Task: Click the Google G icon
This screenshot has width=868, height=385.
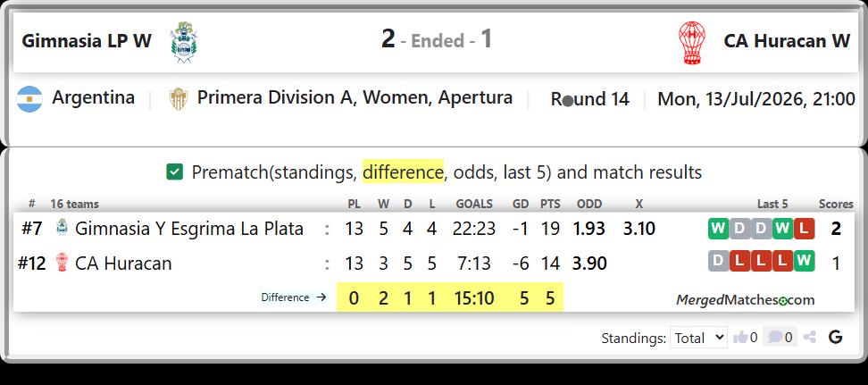Action: coord(835,337)
